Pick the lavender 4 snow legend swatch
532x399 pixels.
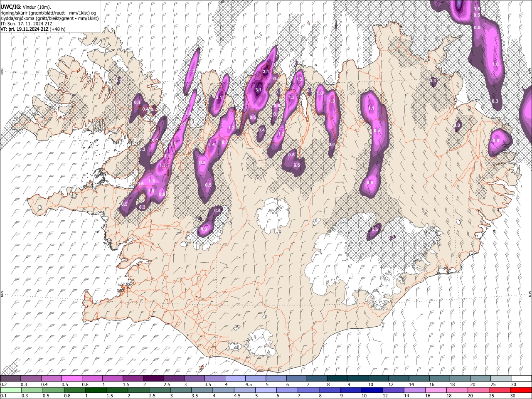tap(235, 378)
